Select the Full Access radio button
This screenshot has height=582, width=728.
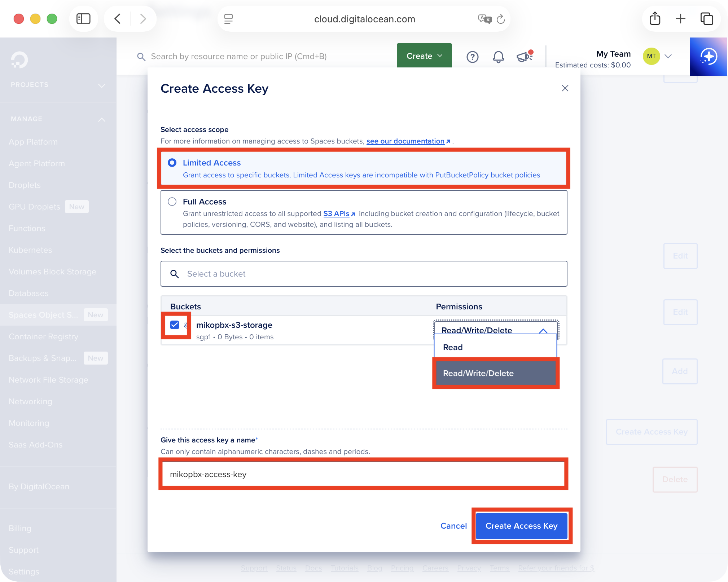click(172, 202)
